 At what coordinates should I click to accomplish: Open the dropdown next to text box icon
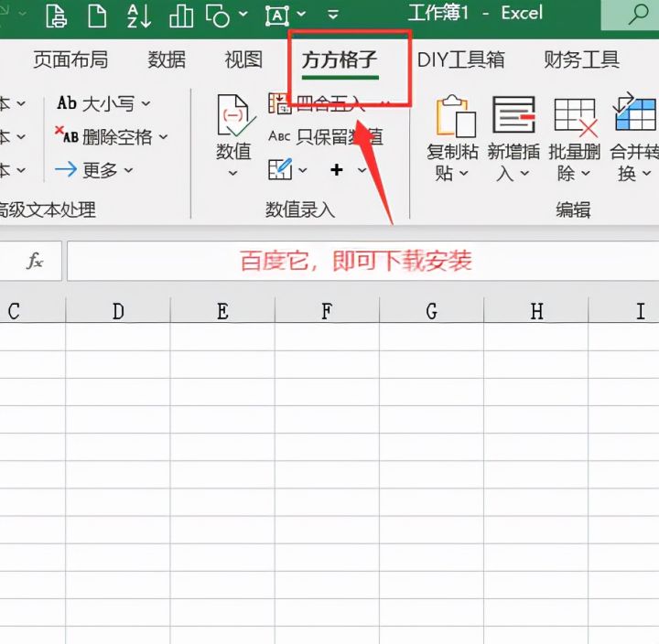[x=301, y=15]
